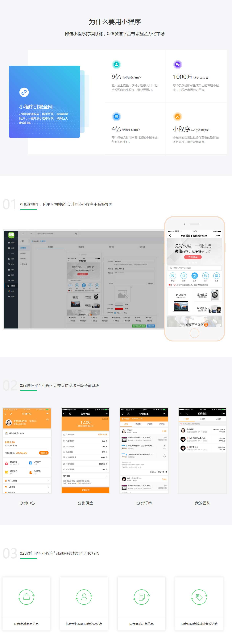Click the 绑定手机号 member sync icon
This screenshot has height=644, width=232.
(84, 597)
